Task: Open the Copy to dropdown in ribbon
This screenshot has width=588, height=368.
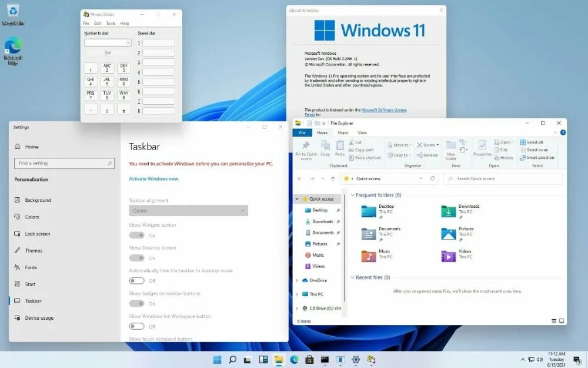Action: [399, 155]
